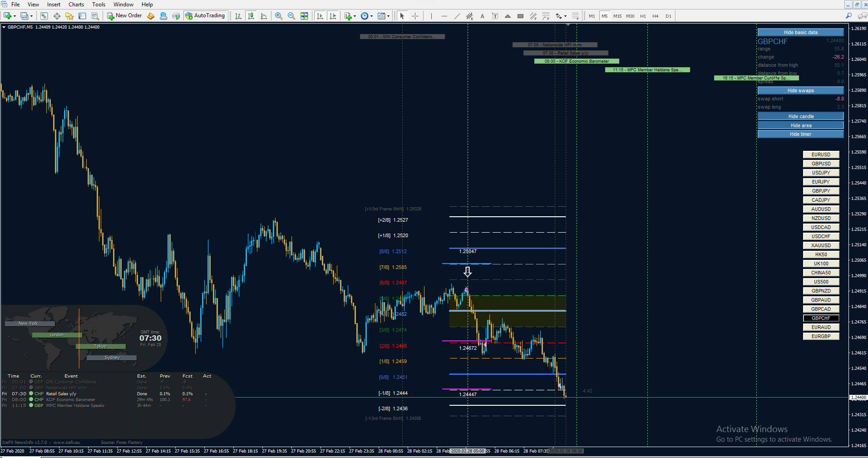The image size is (868, 458).
Task: Click the New Order button
Action: [124, 16]
